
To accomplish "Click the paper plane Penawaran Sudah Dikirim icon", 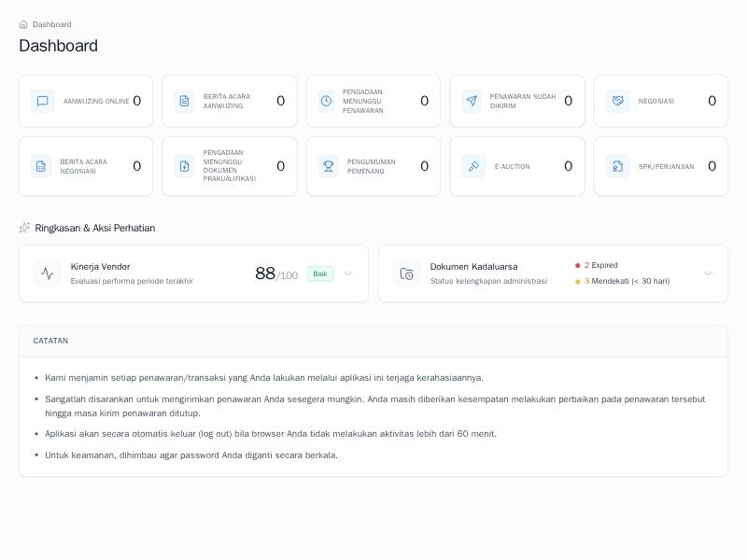I will (x=472, y=101).
